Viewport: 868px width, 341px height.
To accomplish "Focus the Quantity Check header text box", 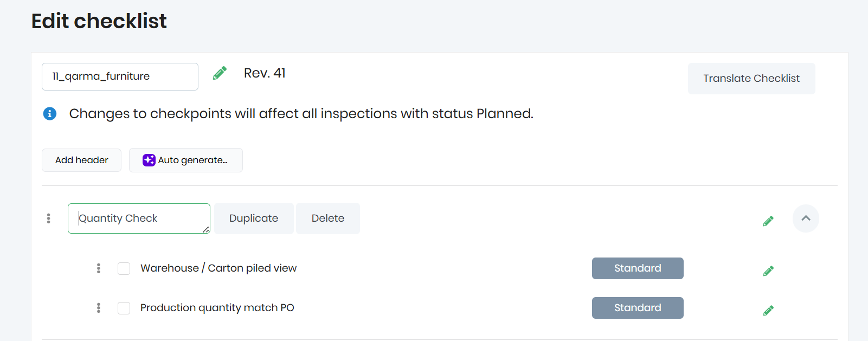I will (139, 218).
